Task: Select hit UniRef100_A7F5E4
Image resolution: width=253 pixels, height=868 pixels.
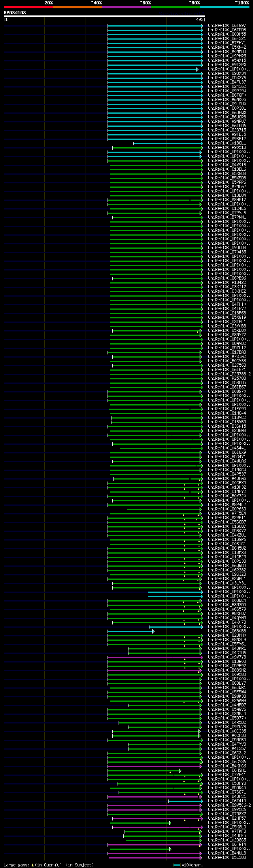Action: (x=227, y=514)
